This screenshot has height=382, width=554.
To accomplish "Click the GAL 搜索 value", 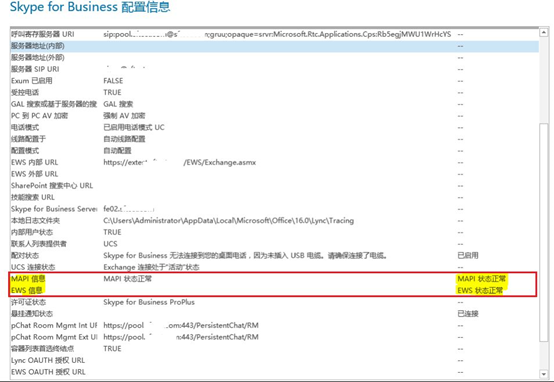I will click(x=118, y=104).
